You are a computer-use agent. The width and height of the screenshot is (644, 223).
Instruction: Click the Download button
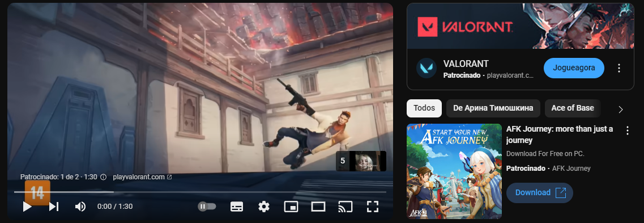540,192
